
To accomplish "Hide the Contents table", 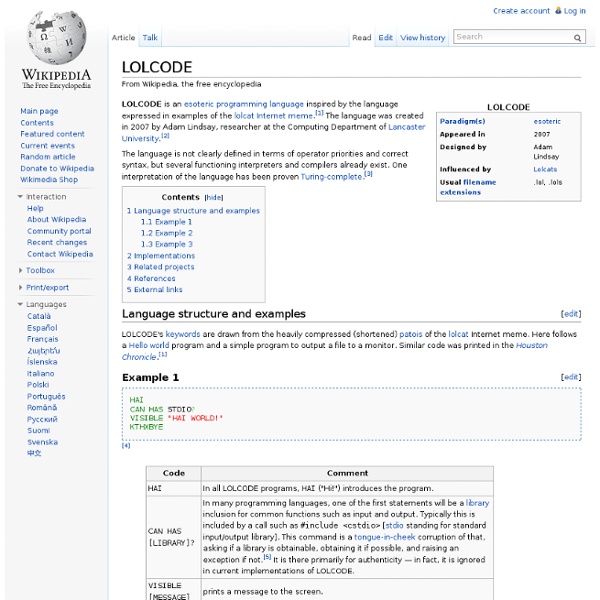I will pyautogui.click(x=214, y=197).
